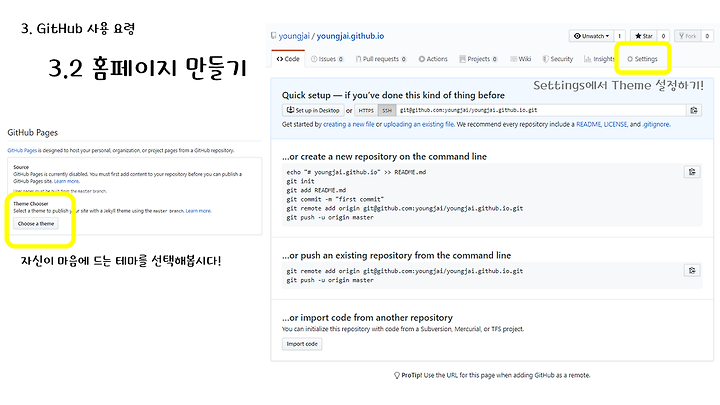
Task: Click the 'git commit -m "first commit"' line
Action: [x=335, y=199]
